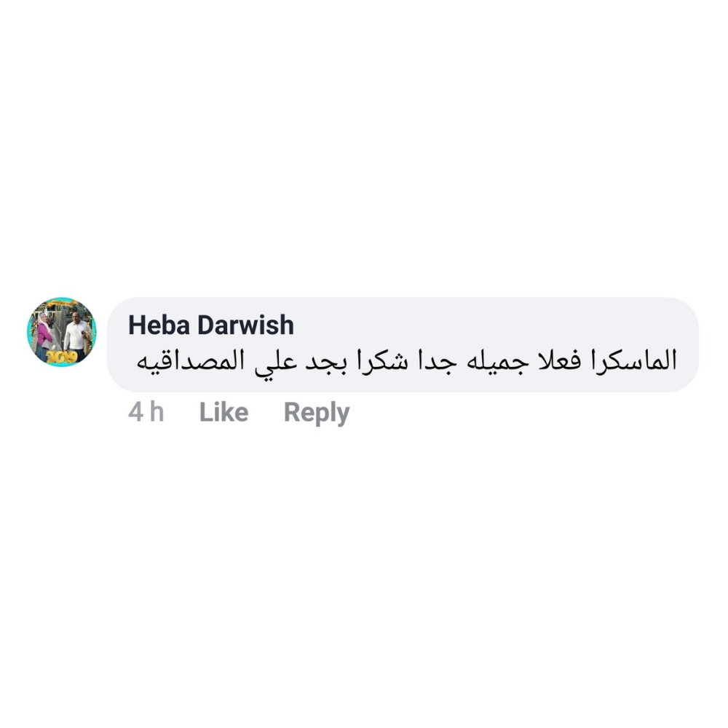Like Heba Darwish's comment
Screen dimensions: 728x728
click(x=223, y=412)
